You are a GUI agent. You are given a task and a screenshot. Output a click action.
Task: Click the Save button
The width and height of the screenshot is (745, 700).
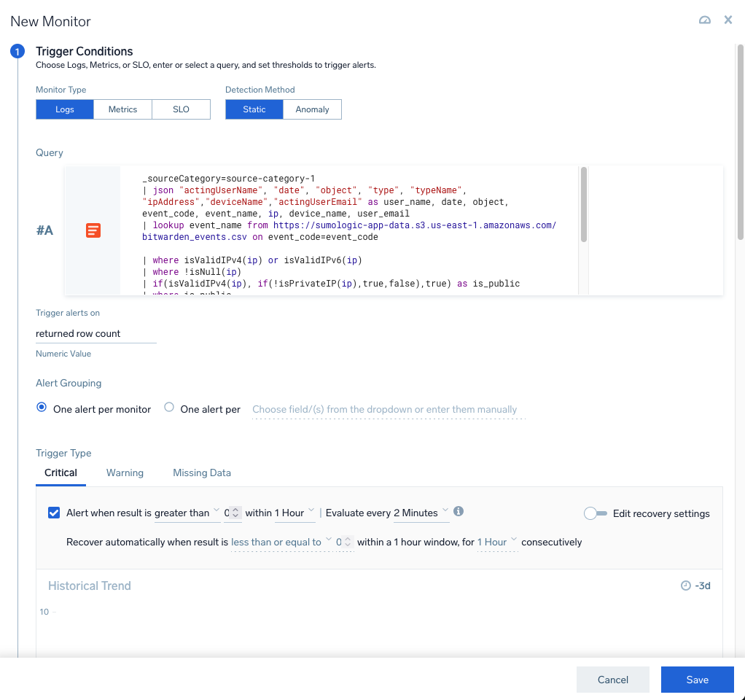point(697,680)
